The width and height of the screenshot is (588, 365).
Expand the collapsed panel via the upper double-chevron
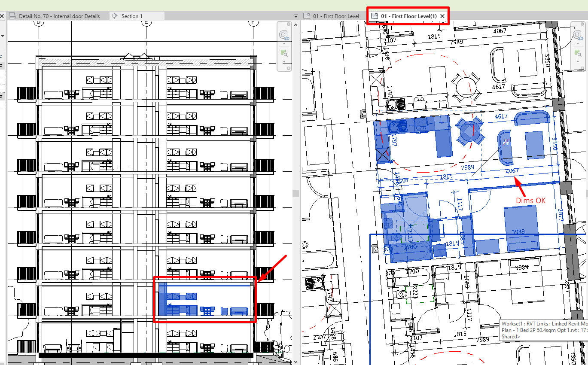tap(1, 65)
